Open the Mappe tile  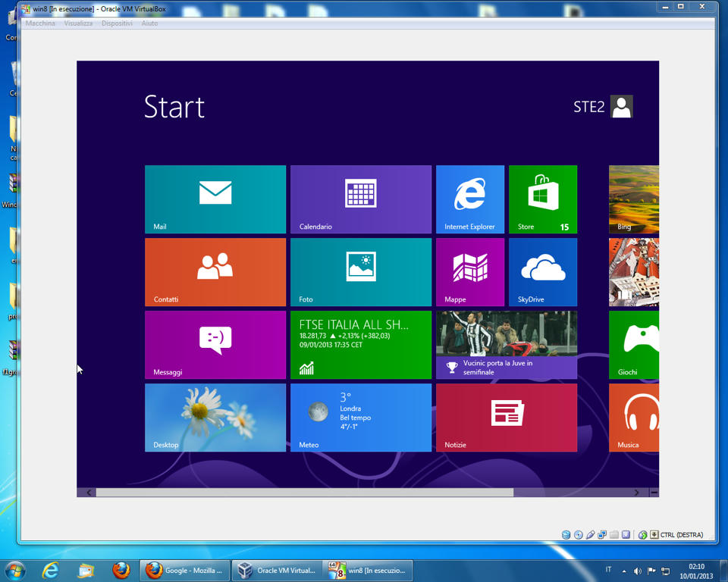coord(470,272)
